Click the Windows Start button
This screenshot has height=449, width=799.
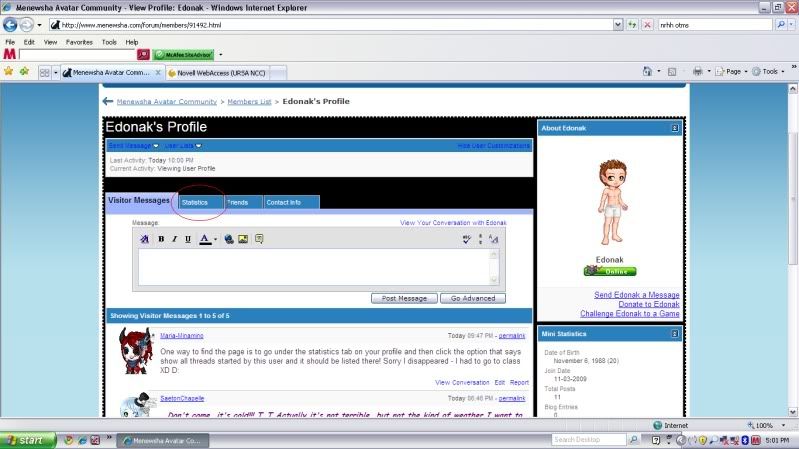pyautogui.click(x=28, y=440)
